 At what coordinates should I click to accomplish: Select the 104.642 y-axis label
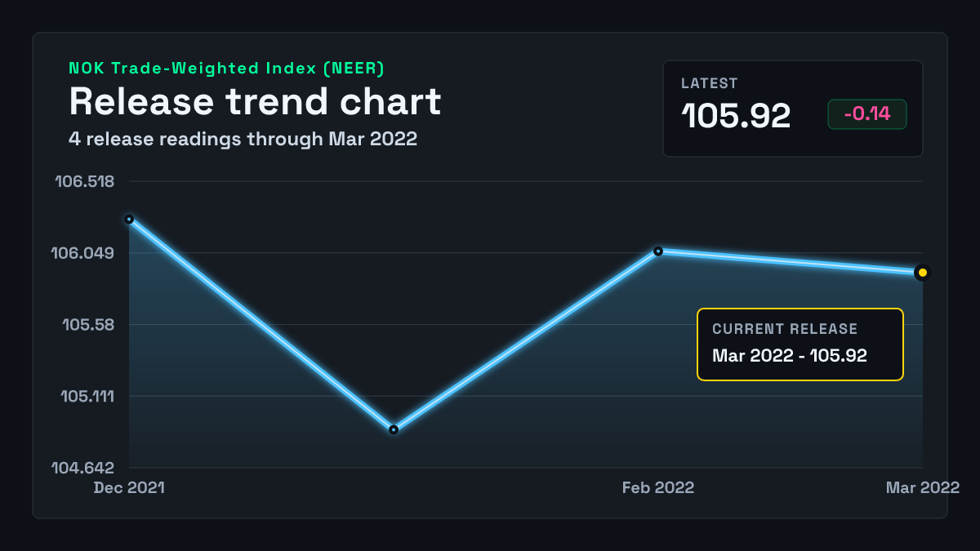point(82,469)
